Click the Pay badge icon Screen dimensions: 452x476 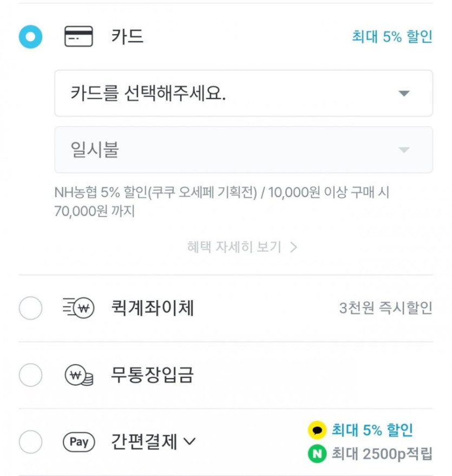78,442
